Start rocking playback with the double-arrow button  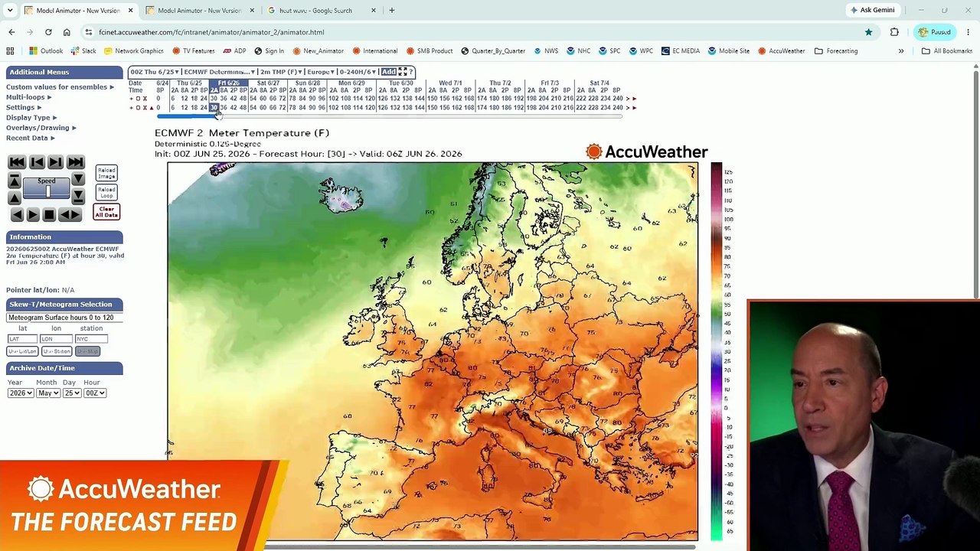[70, 214]
